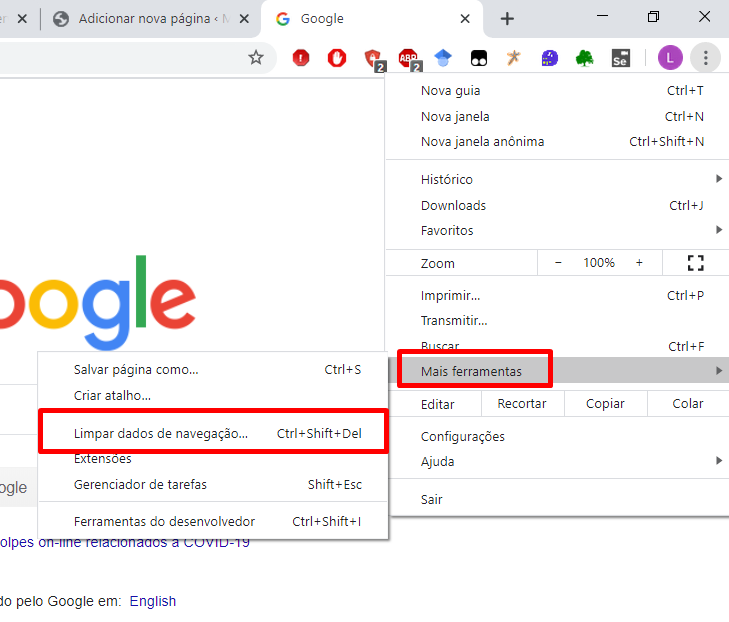Expand the 'Ajuda' submenu
The height and width of the screenshot is (622, 729).
point(557,462)
